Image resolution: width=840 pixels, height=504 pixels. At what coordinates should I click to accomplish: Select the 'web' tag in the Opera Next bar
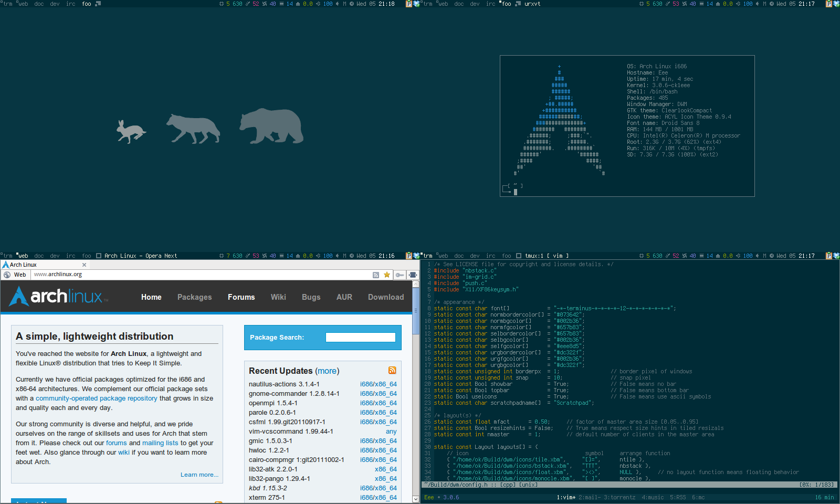tap(23, 256)
